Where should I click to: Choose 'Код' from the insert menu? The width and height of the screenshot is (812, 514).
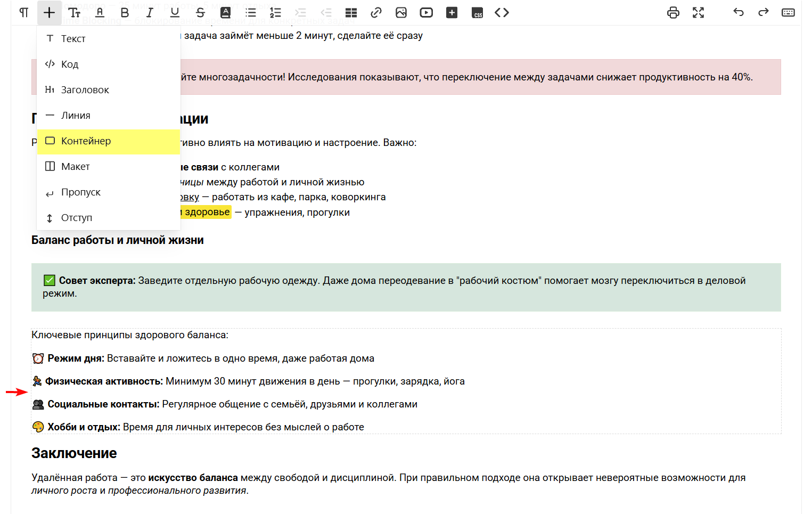[109, 64]
